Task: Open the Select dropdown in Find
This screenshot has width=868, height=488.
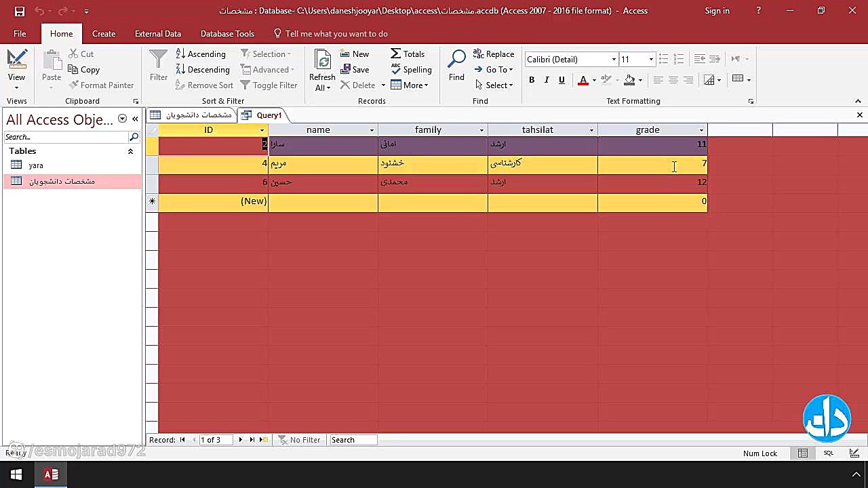Action: pos(493,85)
